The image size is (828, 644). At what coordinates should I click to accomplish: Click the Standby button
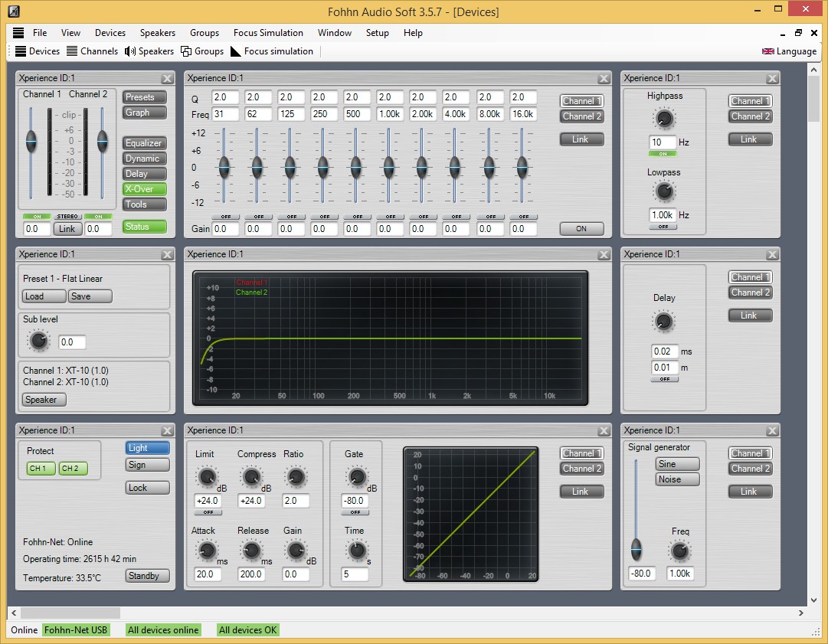click(147, 576)
